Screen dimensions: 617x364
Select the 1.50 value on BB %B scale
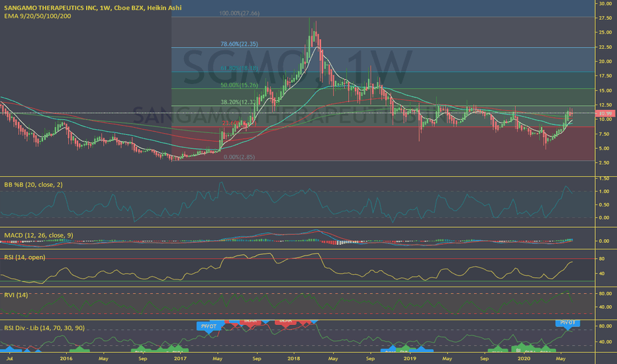tap(604, 179)
